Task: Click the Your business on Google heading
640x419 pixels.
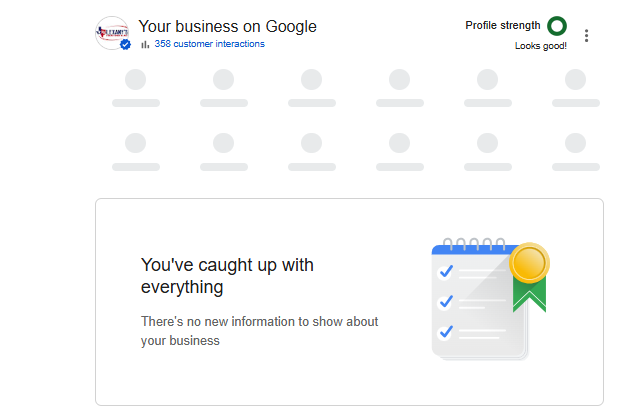Action: tap(227, 27)
